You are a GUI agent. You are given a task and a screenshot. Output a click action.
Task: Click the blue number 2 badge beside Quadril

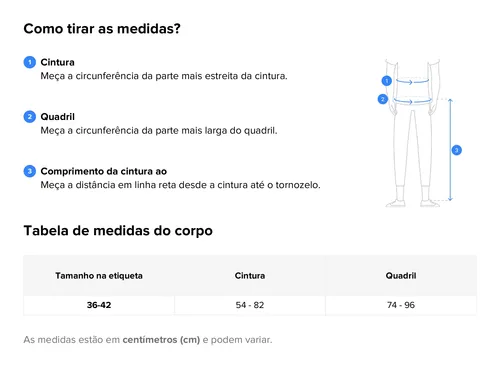click(x=30, y=117)
